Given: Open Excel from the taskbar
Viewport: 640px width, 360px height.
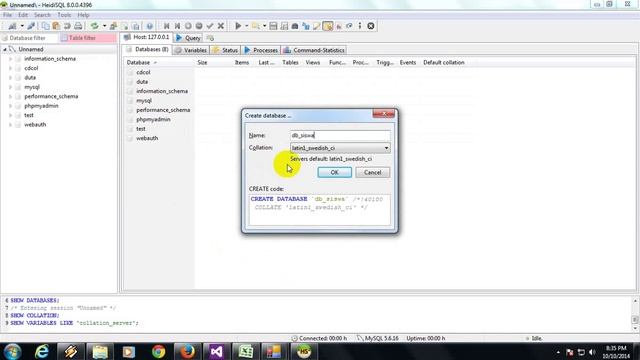Looking at the screenshot, I should (x=245, y=351).
